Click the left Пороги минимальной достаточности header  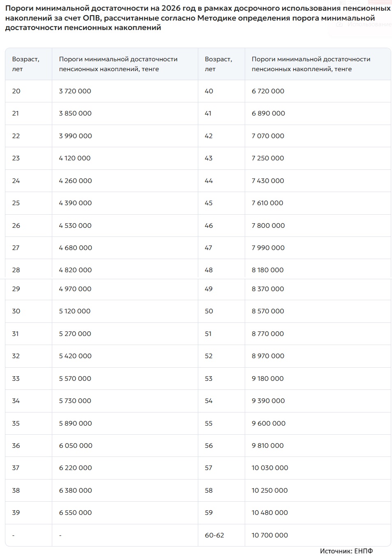pyautogui.click(x=118, y=64)
